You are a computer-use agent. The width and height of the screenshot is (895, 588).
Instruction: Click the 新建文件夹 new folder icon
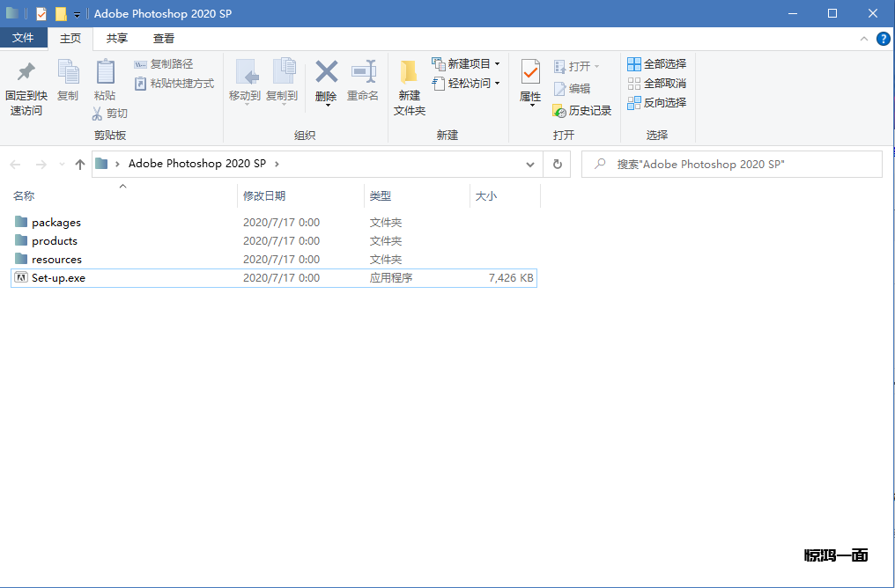pos(409,72)
